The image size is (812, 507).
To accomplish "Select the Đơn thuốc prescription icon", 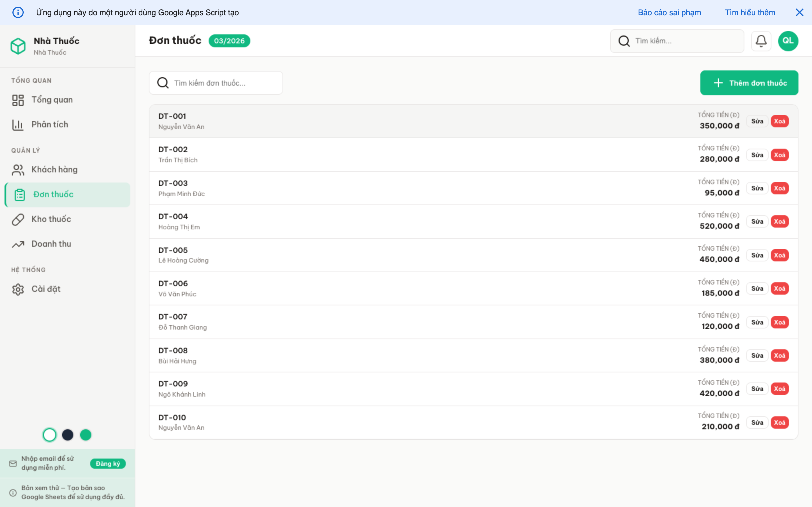I will pos(19,194).
